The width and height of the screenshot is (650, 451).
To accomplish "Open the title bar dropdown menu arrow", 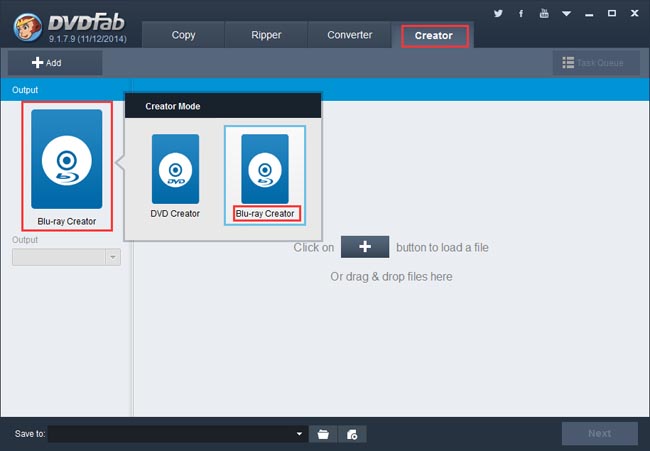I will point(566,14).
